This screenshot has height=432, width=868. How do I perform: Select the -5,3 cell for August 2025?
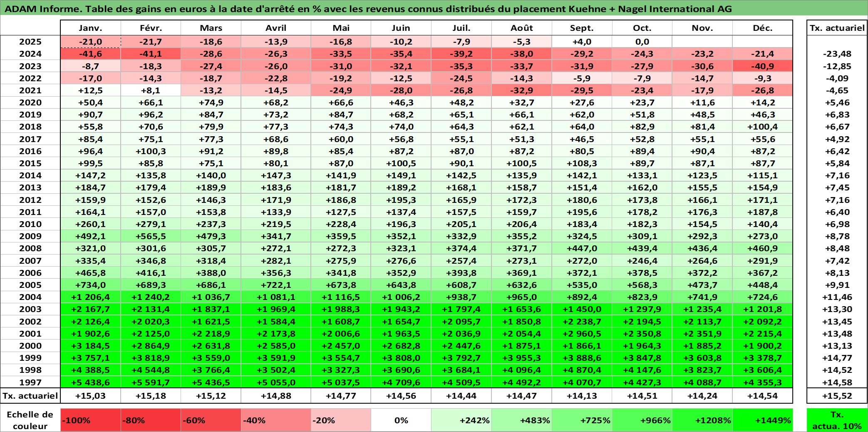(522, 42)
